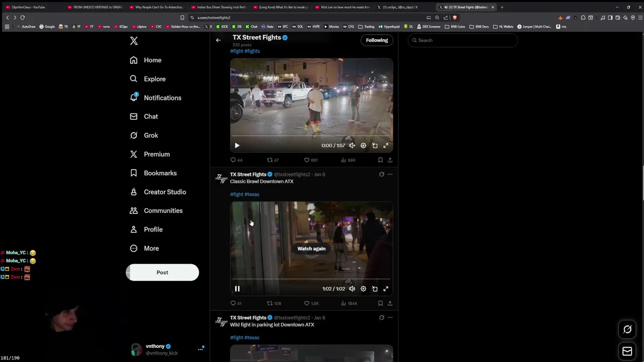Open Communities in the sidebar
The width and height of the screenshot is (644, 362).
click(x=156, y=211)
